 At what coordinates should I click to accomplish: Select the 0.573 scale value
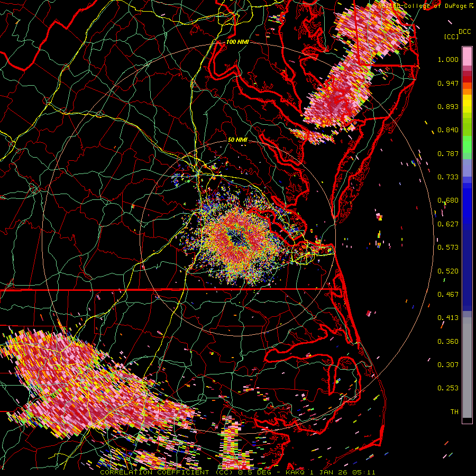coord(448,248)
